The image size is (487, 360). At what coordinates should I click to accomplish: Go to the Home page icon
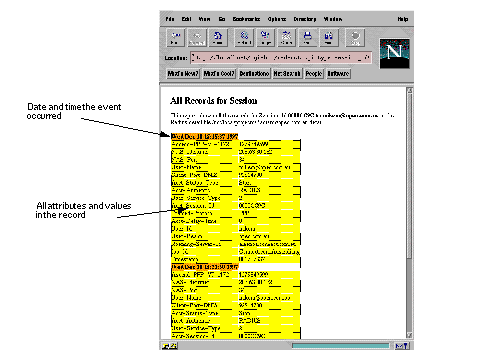pyautogui.click(x=218, y=37)
